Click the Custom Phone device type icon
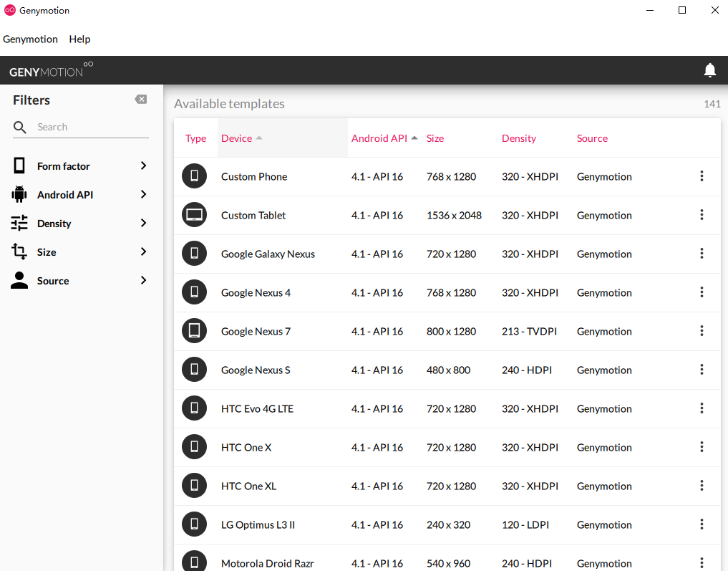This screenshot has width=728, height=571. coord(194,176)
